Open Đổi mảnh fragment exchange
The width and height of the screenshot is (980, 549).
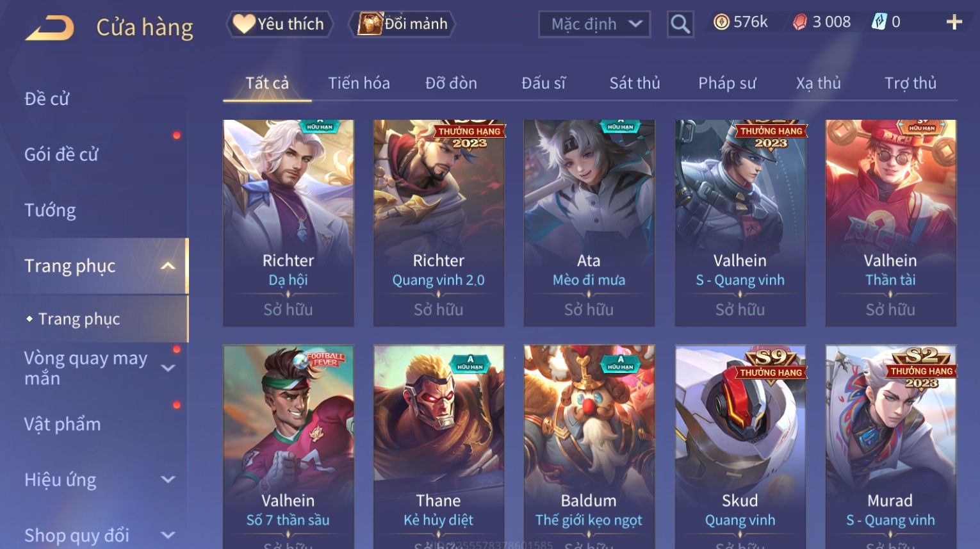(402, 24)
